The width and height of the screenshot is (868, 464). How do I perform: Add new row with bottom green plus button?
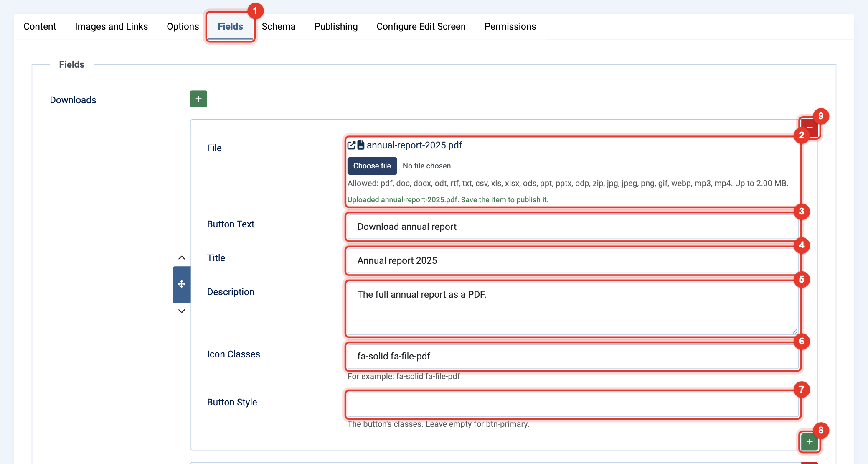pyautogui.click(x=810, y=441)
